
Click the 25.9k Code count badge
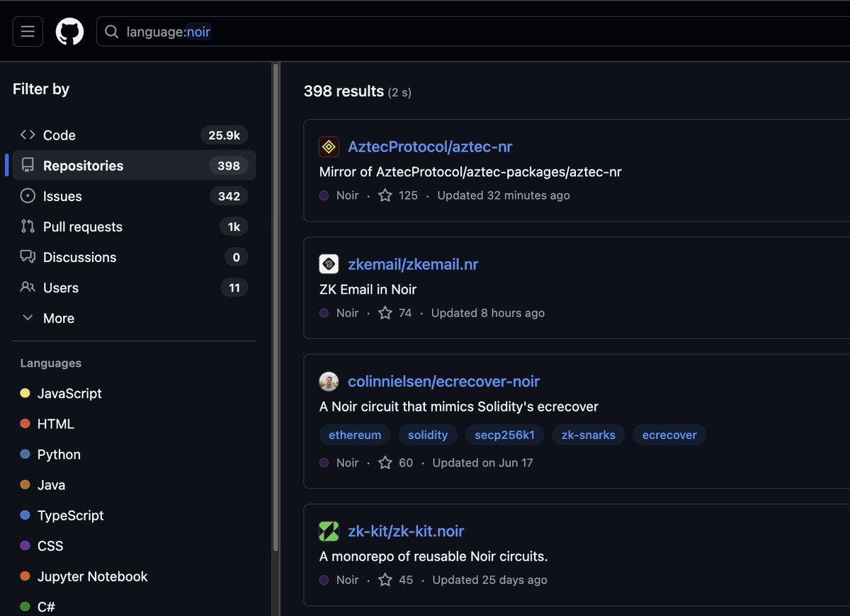click(x=224, y=135)
